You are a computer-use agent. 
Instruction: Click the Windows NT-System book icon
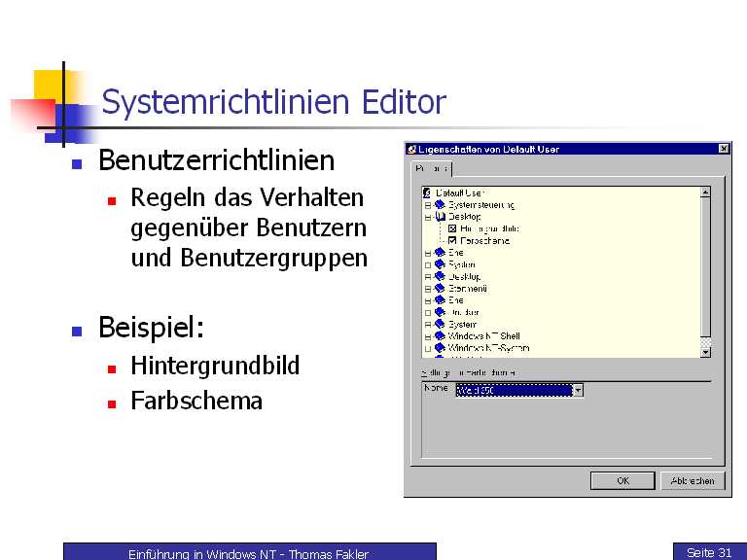pyautogui.click(x=440, y=348)
